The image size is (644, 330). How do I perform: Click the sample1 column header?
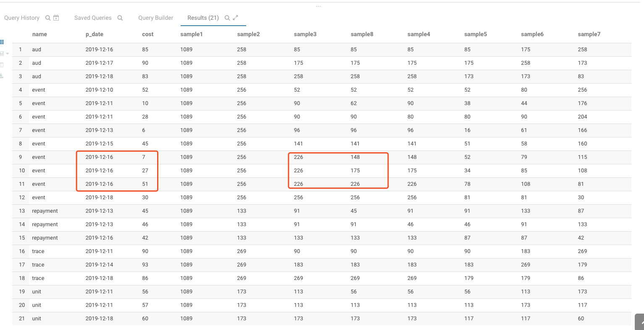192,34
